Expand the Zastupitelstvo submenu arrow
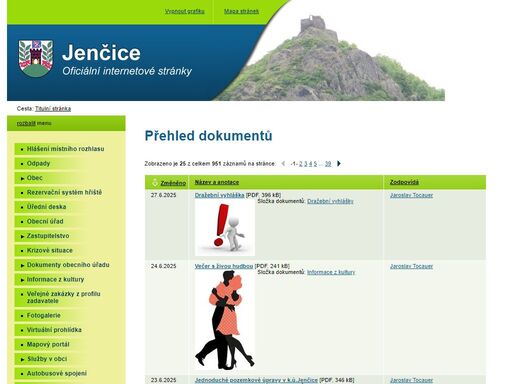512x384 pixels. click(23, 236)
